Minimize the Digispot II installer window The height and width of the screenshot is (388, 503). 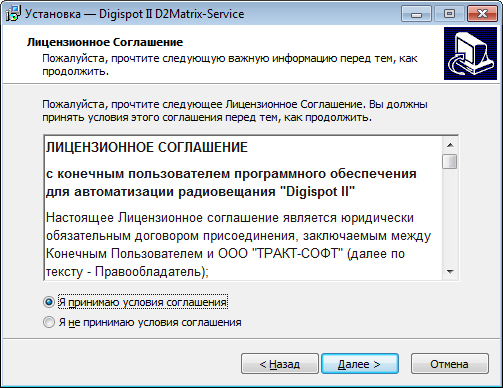[x=416, y=14]
